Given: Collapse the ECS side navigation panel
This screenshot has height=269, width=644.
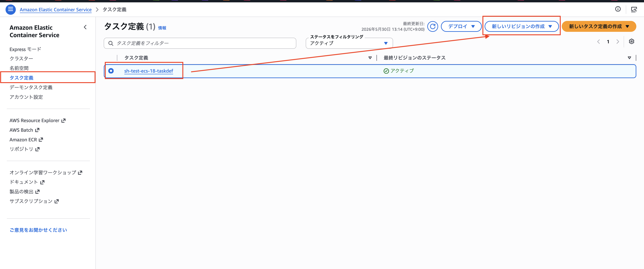Looking at the screenshot, I should click(85, 27).
